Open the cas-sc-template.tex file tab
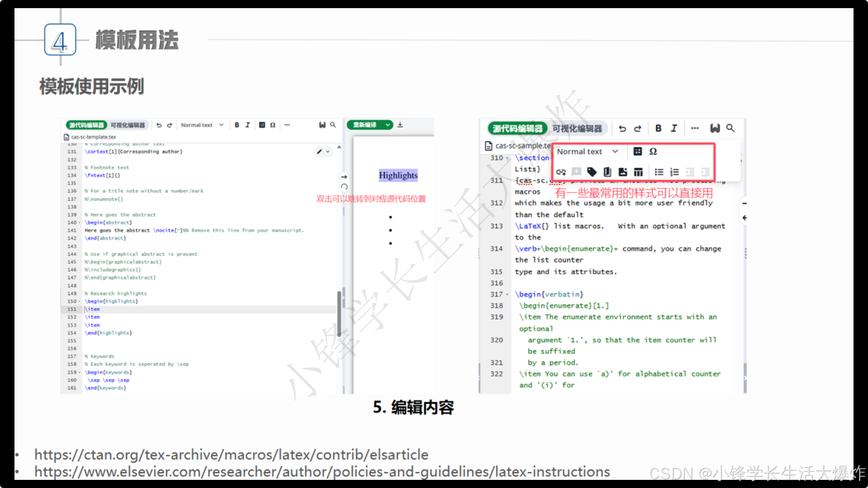The height and width of the screenshot is (488, 868). [93, 137]
